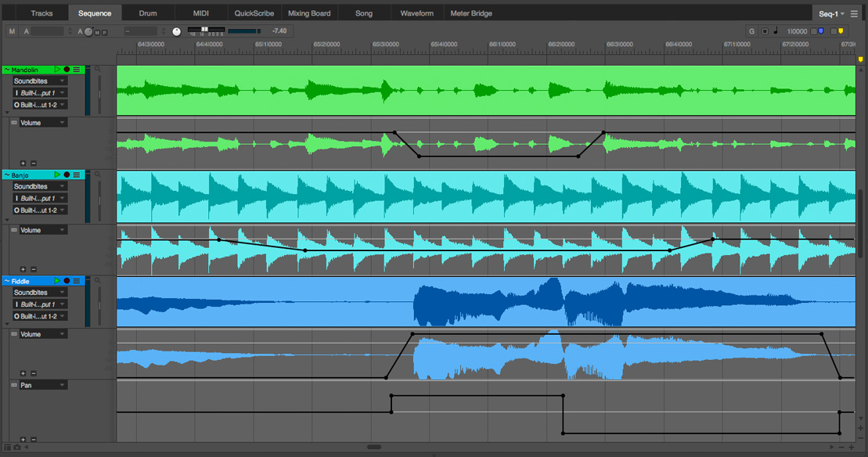Image resolution: width=868 pixels, height=457 pixels.
Task: Click the minus button under Mandolin Volume lane
Action: pyautogui.click(x=32, y=164)
